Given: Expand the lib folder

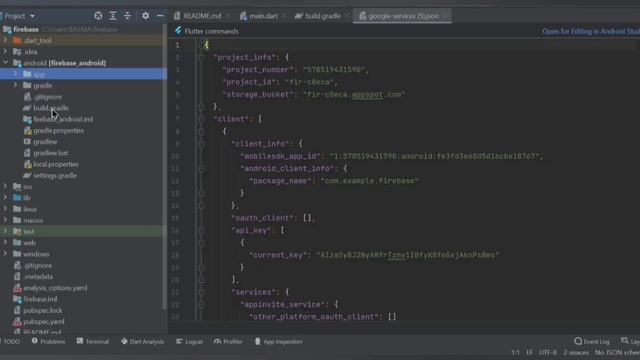Looking at the screenshot, I should pyautogui.click(x=5, y=198).
